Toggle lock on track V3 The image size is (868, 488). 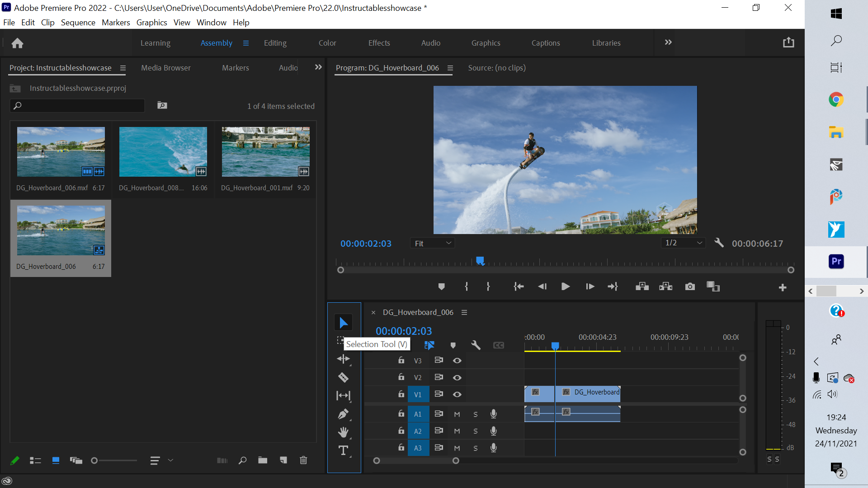coord(401,360)
